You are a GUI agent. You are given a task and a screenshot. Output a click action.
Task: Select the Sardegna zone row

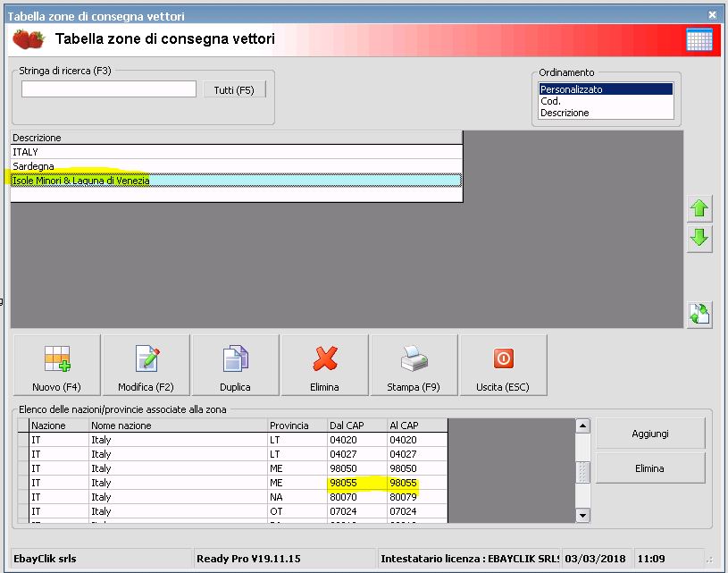pyautogui.click(x=237, y=166)
